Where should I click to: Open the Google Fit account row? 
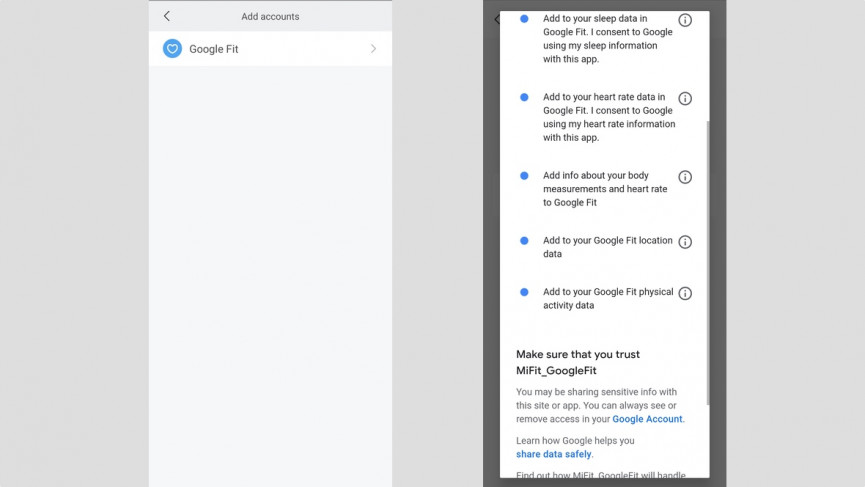tap(270, 49)
